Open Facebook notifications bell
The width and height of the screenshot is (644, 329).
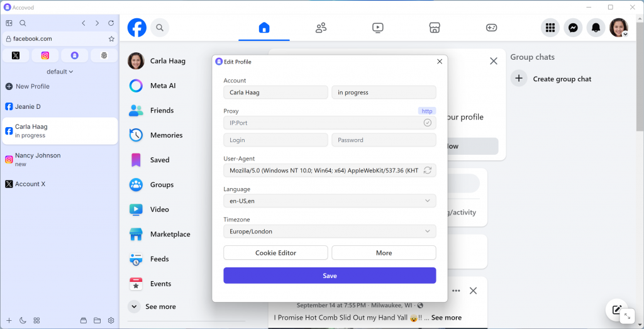click(x=596, y=28)
